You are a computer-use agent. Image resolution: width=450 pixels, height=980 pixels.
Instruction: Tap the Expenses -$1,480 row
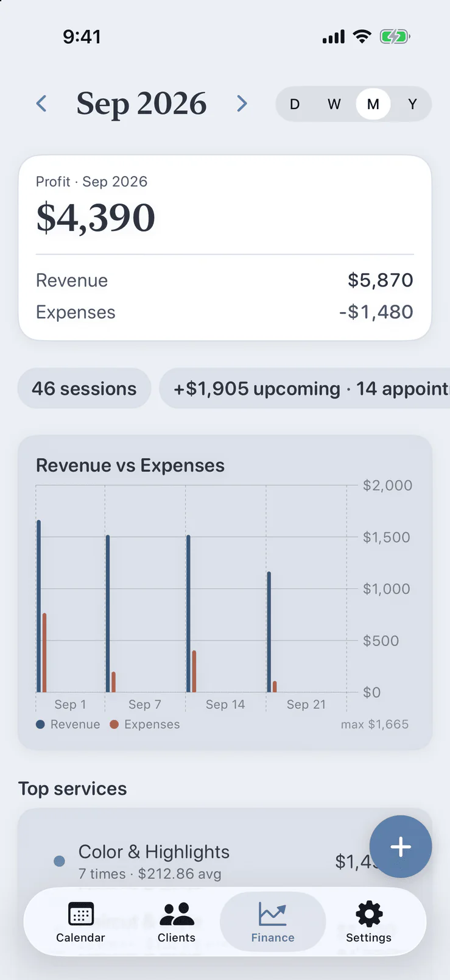(x=225, y=312)
